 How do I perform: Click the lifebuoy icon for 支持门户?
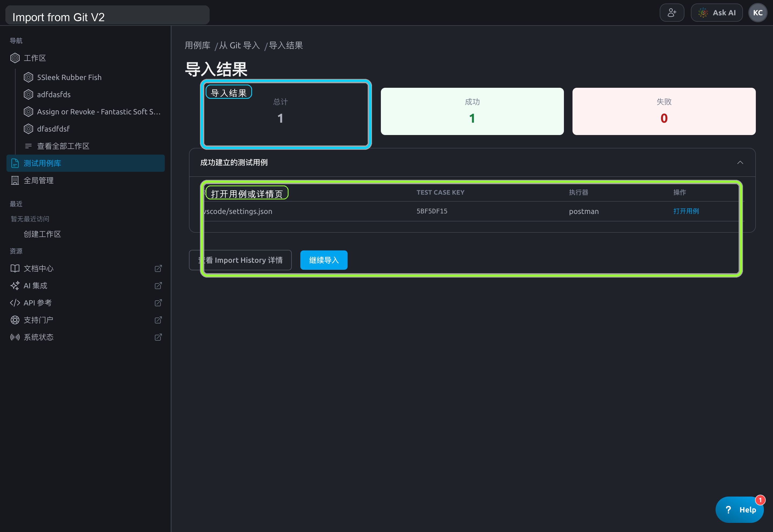[x=15, y=320]
